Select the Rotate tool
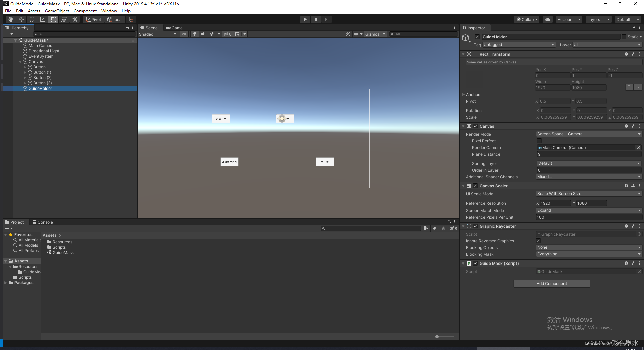Viewport: 644px width, 350px height. [x=32, y=19]
